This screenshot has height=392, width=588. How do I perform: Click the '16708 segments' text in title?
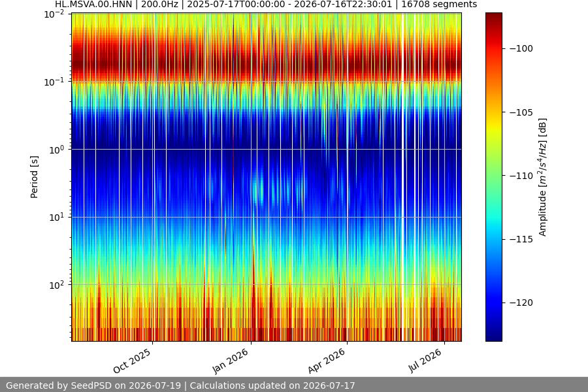click(x=439, y=5)
